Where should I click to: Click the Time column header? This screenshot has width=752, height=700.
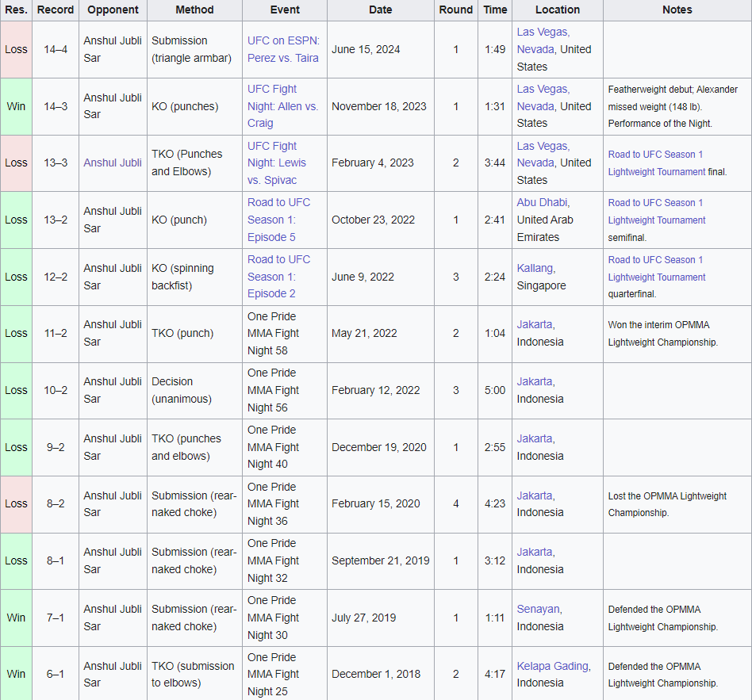(495, 10)
